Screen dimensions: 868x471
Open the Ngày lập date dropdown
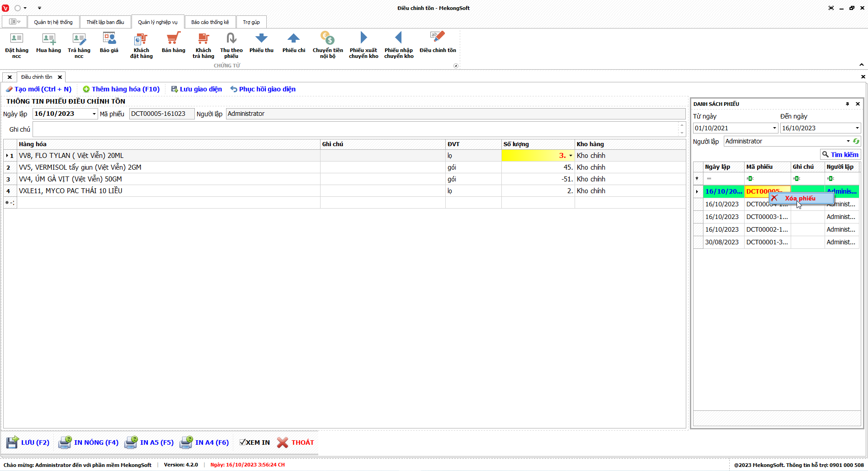(94, 114)
